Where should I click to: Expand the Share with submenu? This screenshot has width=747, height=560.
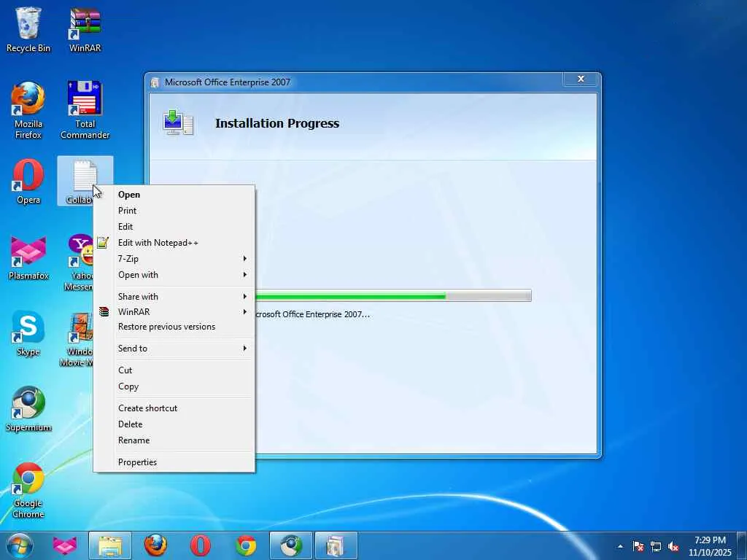174,296
